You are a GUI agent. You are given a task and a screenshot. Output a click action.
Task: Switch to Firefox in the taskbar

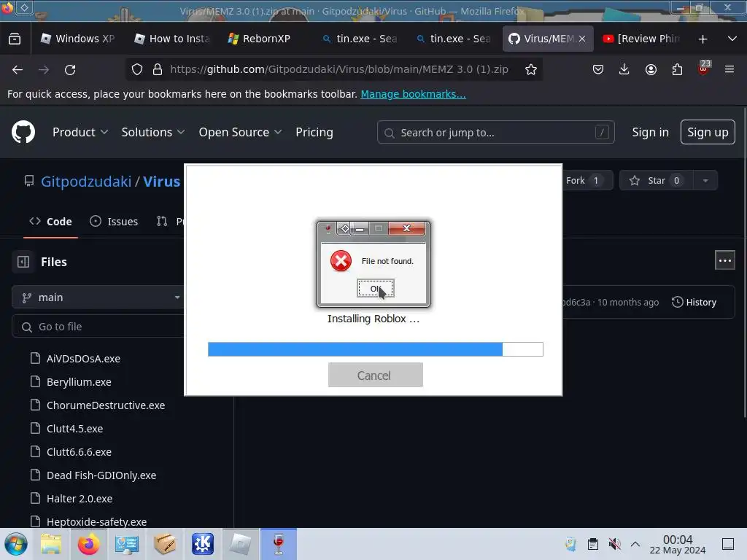coord(88,544)
